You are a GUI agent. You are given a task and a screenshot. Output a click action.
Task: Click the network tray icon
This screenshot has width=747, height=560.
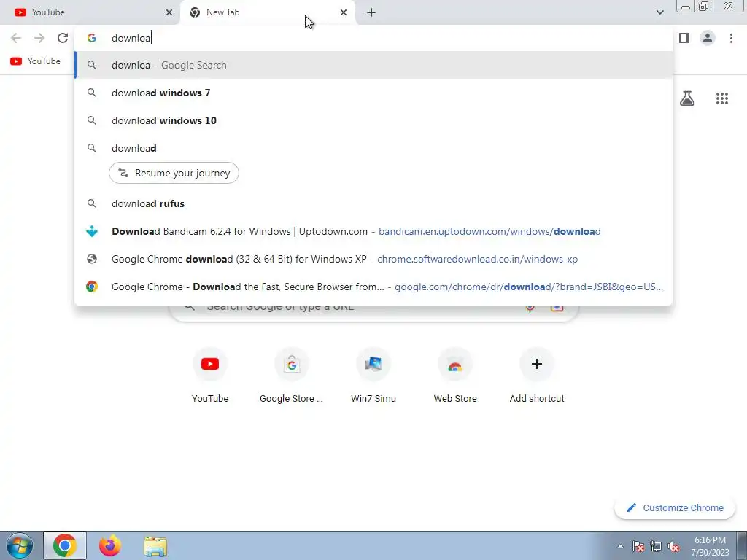coord(656,546)
